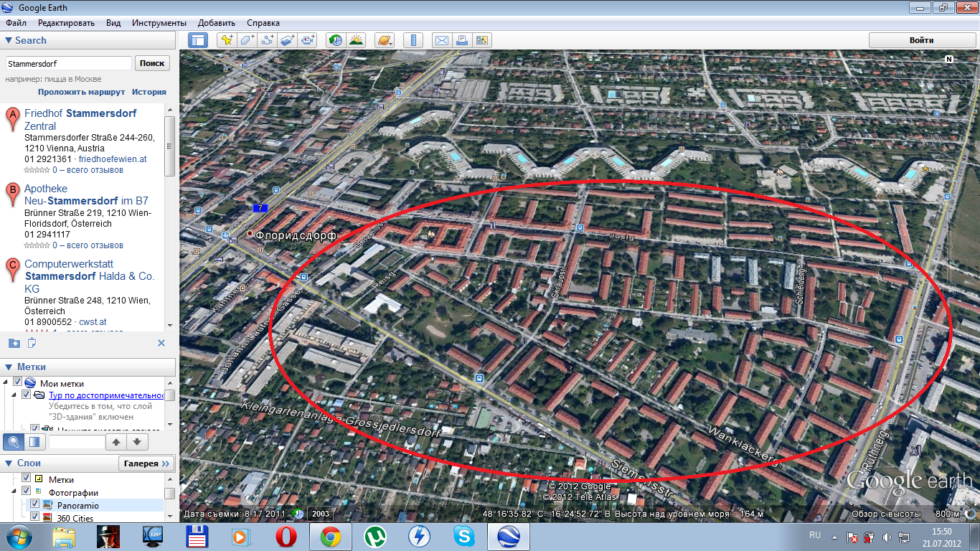980x551 pixels.
Task: Copy search results to My Places folder
Action: point(14,343)
